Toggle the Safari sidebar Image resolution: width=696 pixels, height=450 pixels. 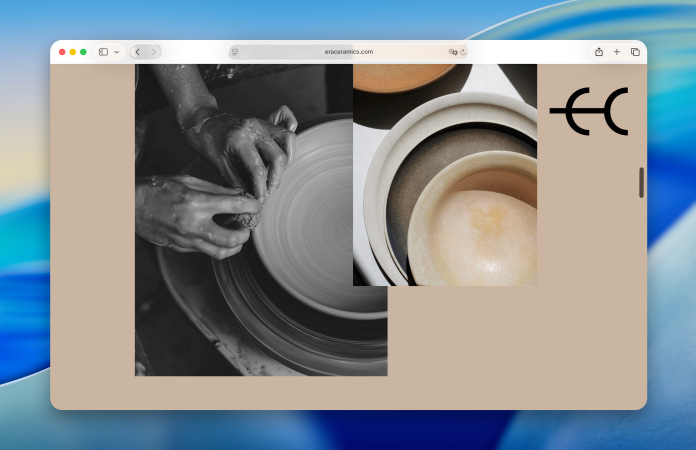[x=103, y=52]
